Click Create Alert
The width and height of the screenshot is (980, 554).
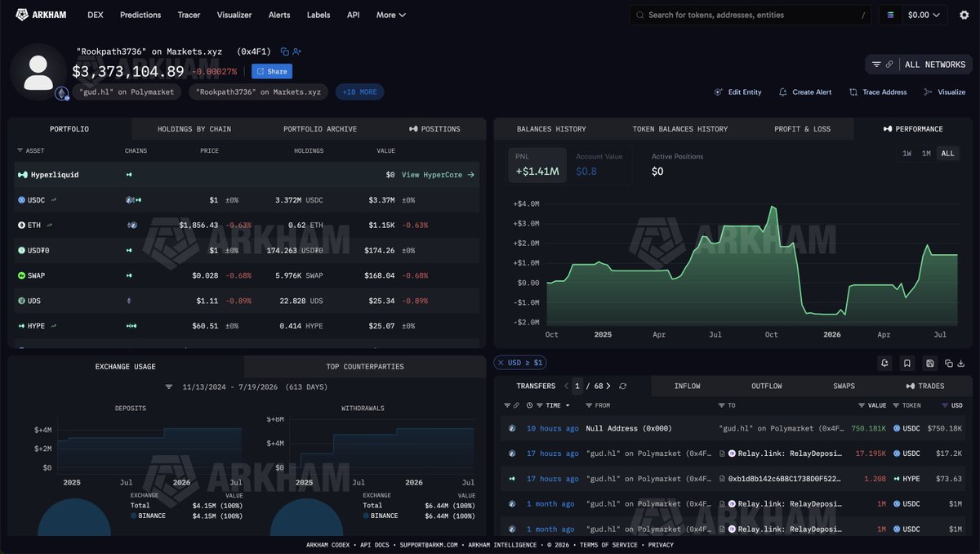coord(805,92)
